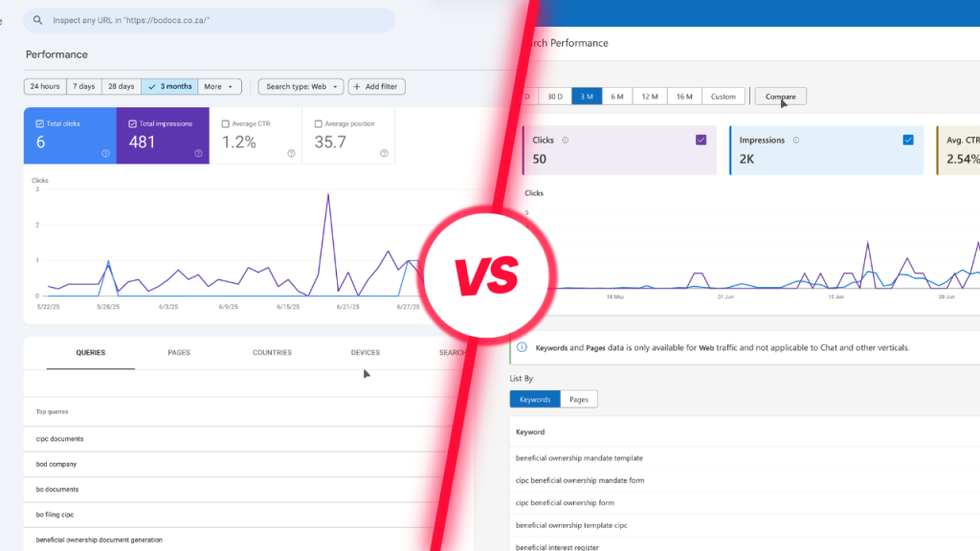Enable the Average position checkbox
Screen dimensions: 980x551
point(319,123)
